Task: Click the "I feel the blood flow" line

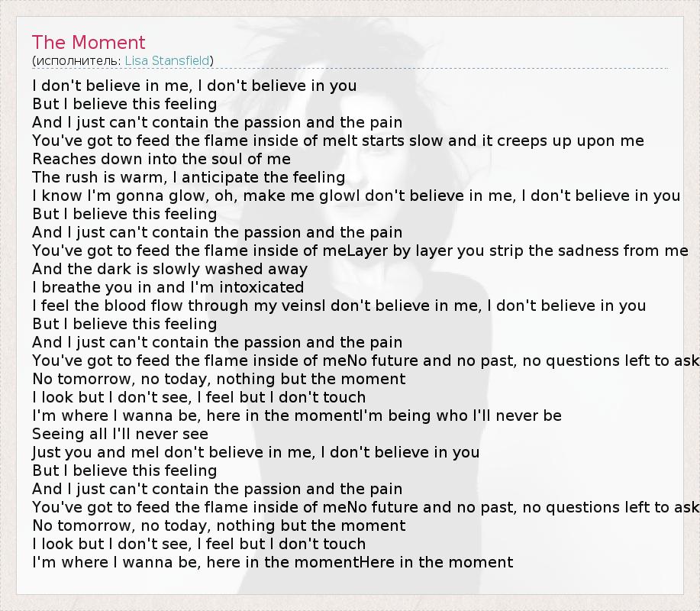Action: (339, 305)
